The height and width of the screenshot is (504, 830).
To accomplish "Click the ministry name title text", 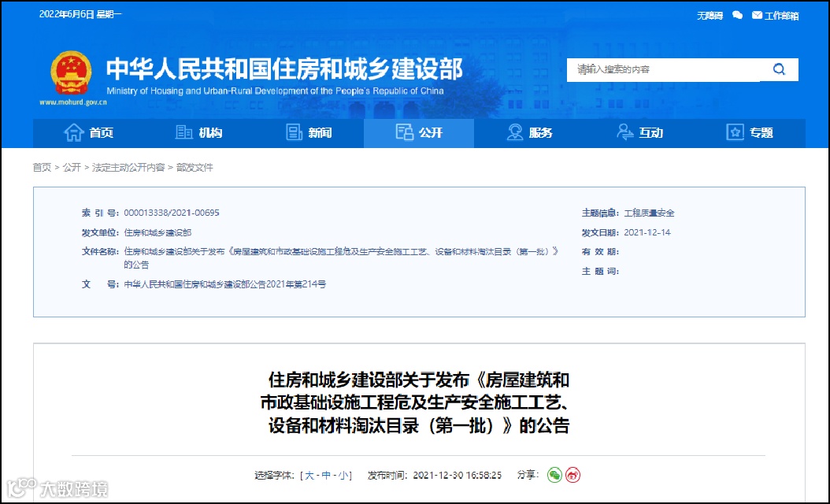I will [284, 69].
